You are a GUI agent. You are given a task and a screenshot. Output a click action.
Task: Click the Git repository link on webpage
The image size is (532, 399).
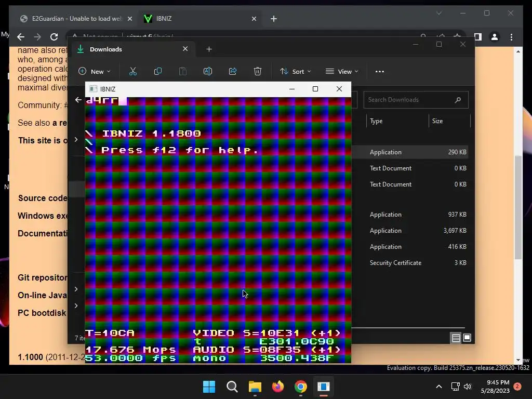click(43, 277)
